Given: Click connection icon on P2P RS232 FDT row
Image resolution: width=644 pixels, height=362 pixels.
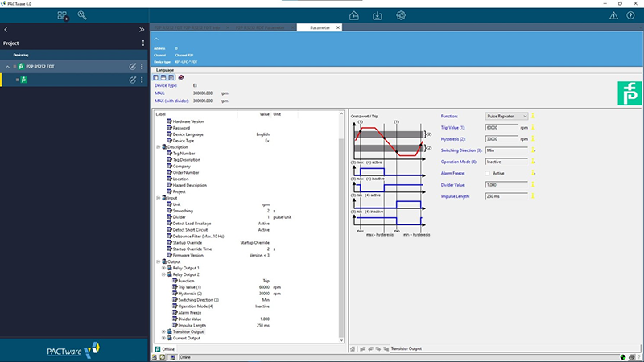Looking at the screenshot, I should coord(132,67).
